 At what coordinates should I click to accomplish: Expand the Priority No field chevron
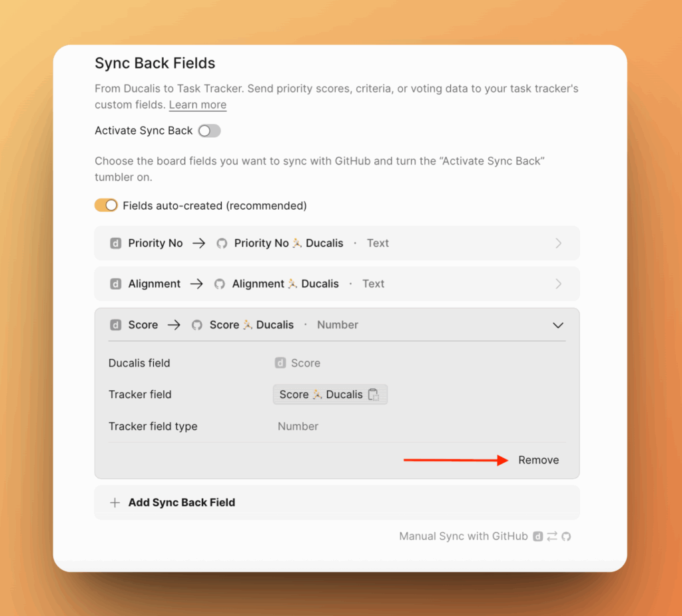(558, 244)
